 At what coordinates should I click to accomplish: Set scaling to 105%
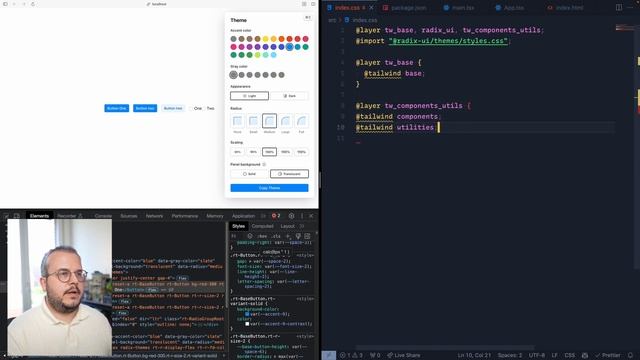285,152
